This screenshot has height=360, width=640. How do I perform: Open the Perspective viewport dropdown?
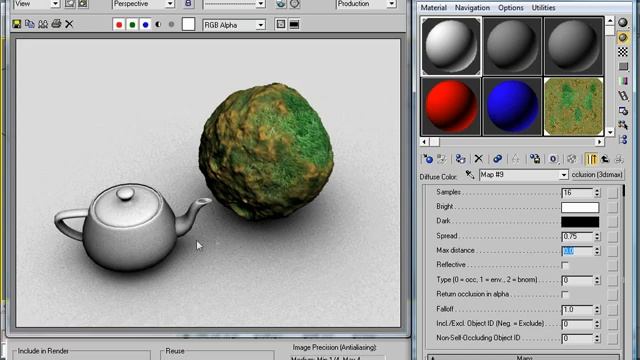point(170,4)
